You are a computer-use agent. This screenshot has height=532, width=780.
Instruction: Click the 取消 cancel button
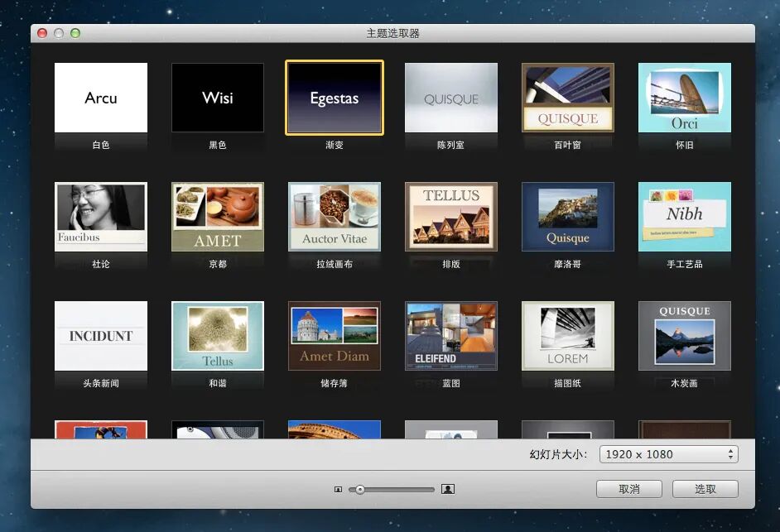tap(629, 489)
